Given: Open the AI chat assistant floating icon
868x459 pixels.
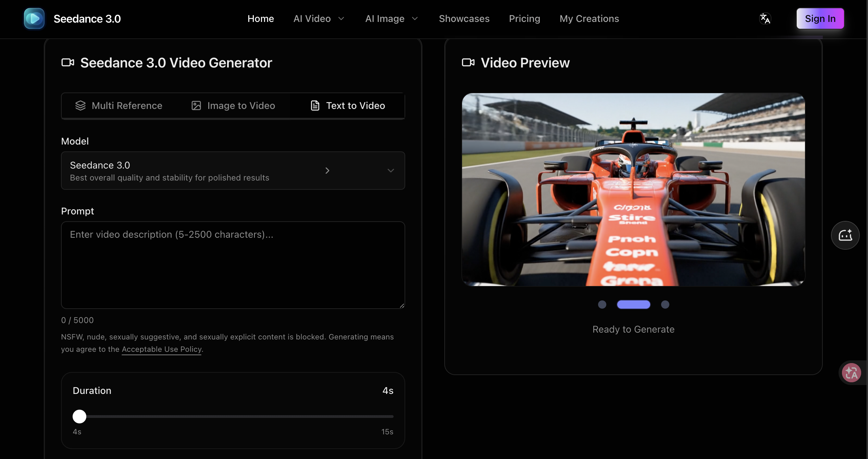Looking at the screenshot, I should (x=845, y=235).
